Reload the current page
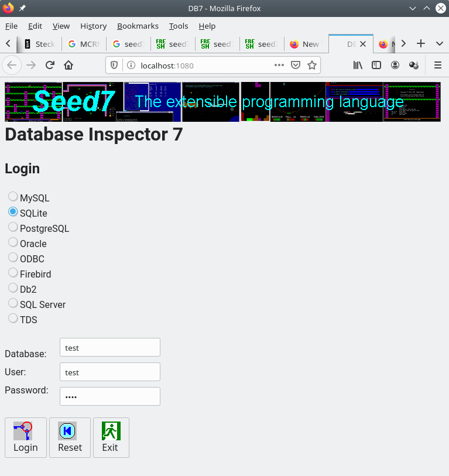449x476 pixels. point(50,65)
